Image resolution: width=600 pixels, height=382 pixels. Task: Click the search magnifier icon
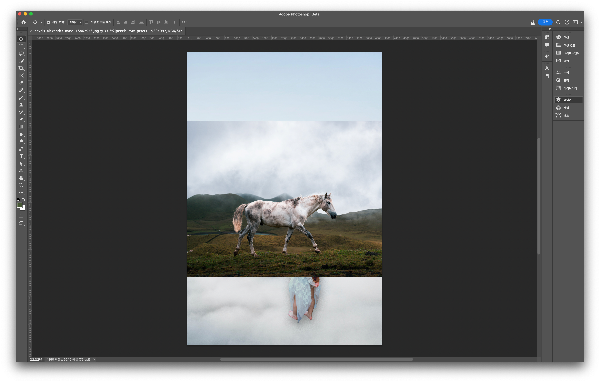pos(558,22)
